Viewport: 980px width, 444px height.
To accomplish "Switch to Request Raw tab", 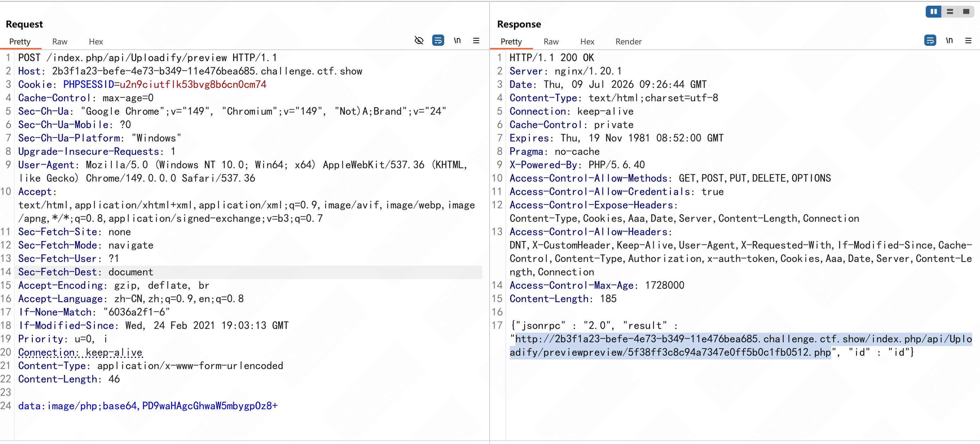I will tap(60, 42).
